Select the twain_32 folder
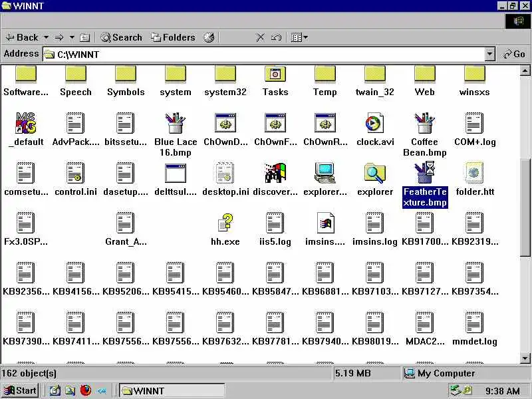 click(375, 81)
